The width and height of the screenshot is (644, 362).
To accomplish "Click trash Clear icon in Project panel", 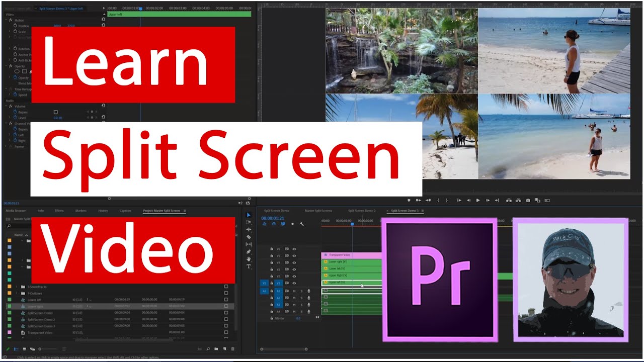I will pyautogui.click(x=232, y=349).
